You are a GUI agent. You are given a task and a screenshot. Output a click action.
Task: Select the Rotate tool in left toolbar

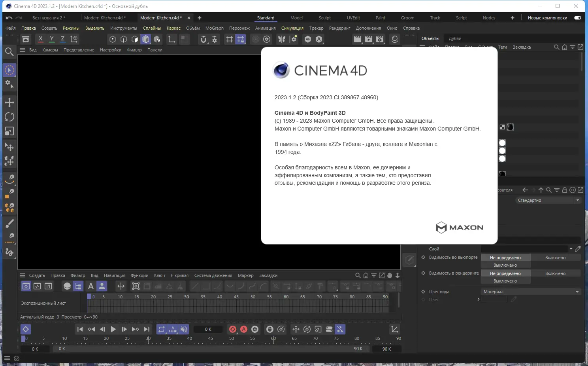pos(9,117)
